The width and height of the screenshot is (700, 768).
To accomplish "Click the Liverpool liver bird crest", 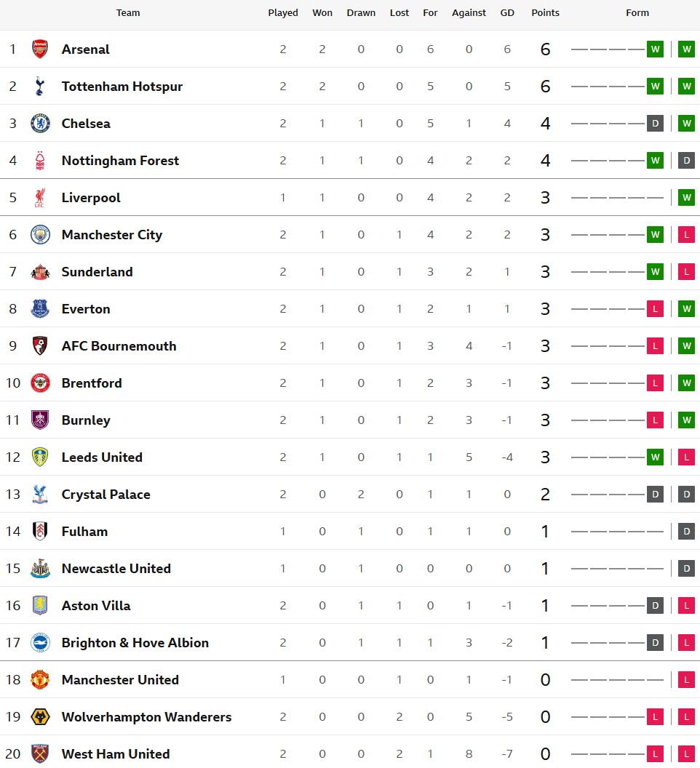I will [40, 197].
